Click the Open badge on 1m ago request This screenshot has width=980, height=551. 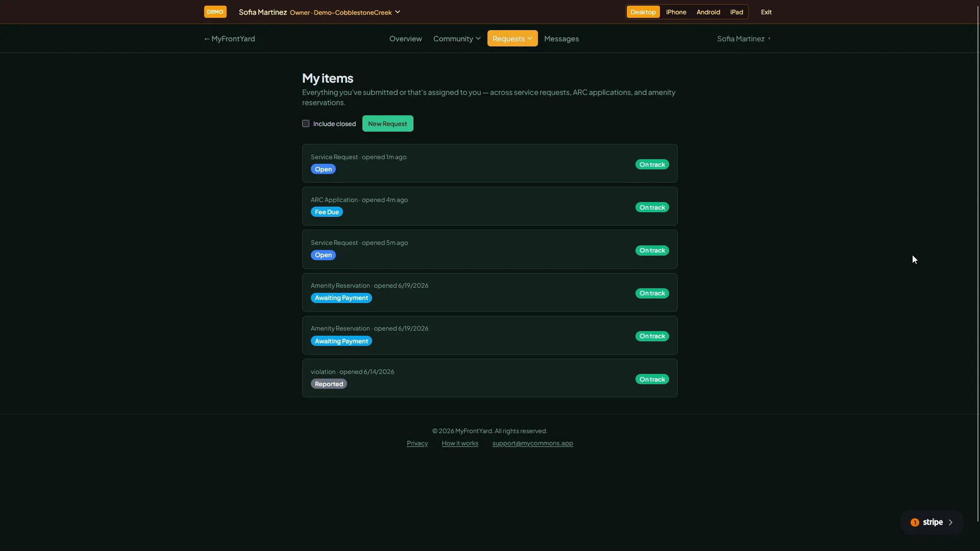(323, 169)
